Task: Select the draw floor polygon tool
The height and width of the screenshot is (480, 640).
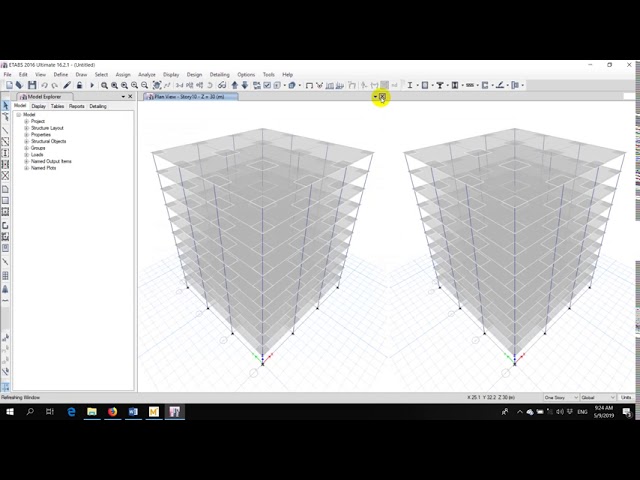Action: click(x=5, y=189)
